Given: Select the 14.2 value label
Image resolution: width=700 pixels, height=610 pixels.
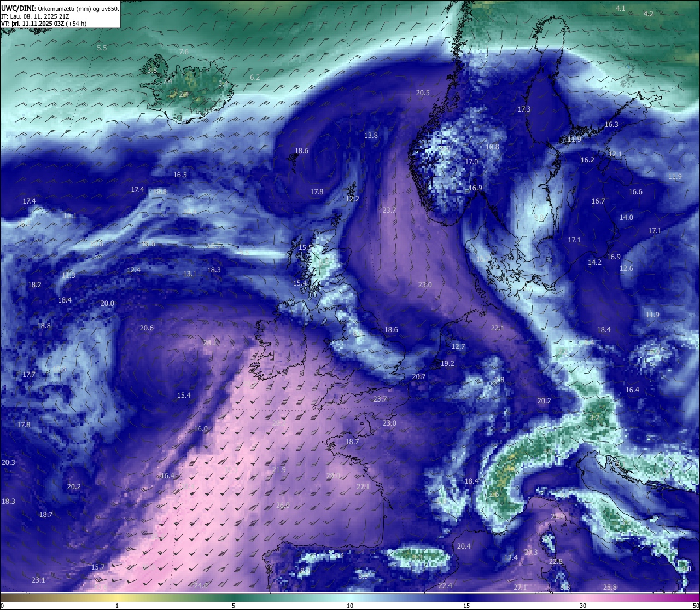Looking at the screenshot, I should tap(594, 262).
